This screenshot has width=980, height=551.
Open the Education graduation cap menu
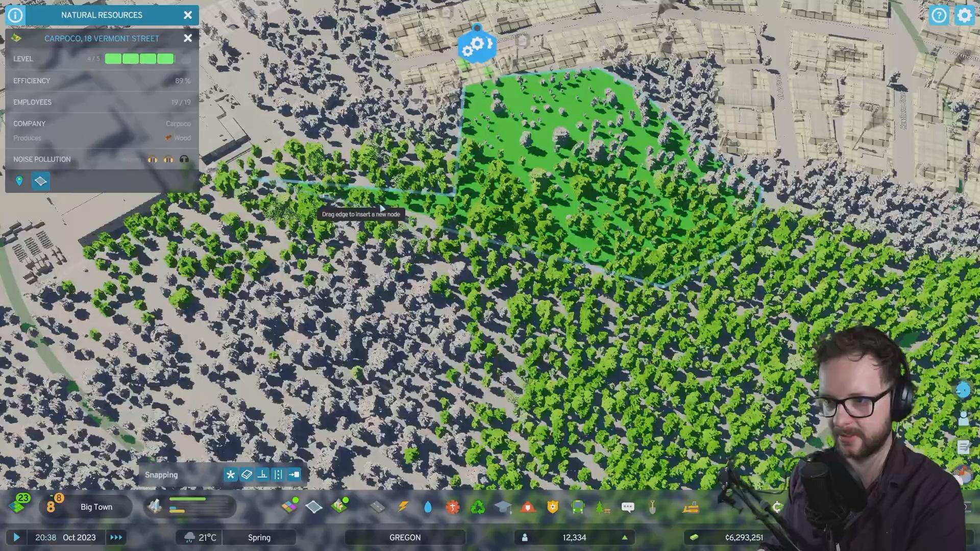503,507
